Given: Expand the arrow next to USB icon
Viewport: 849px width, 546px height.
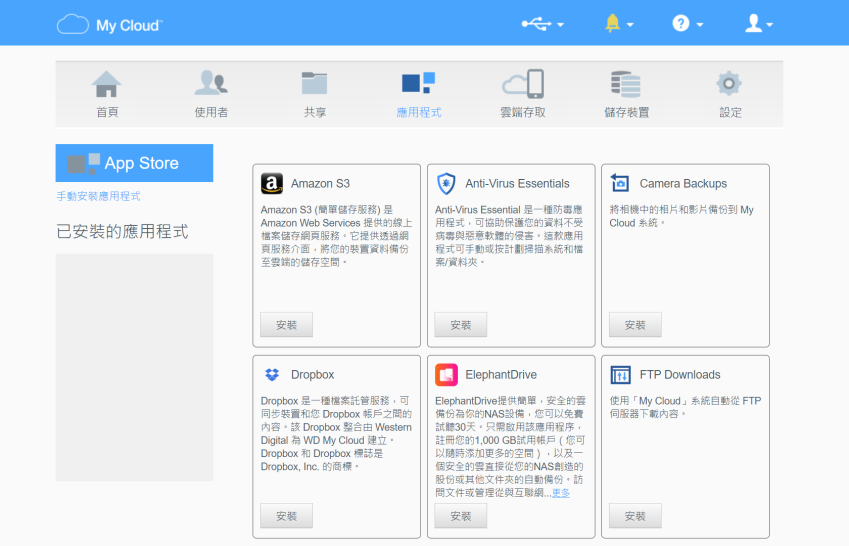Looking at the screenshot, I should pos(560,25).
